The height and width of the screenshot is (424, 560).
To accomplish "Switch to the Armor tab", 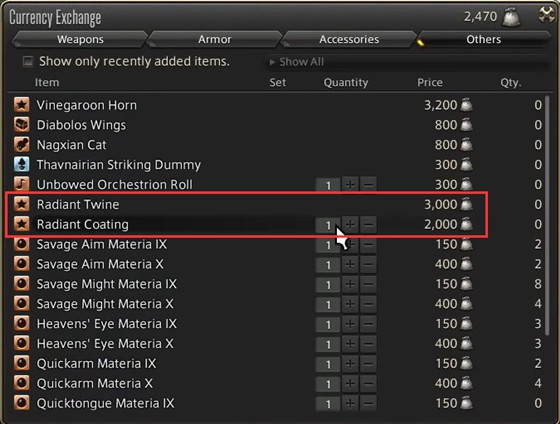I will click(215, 39).
